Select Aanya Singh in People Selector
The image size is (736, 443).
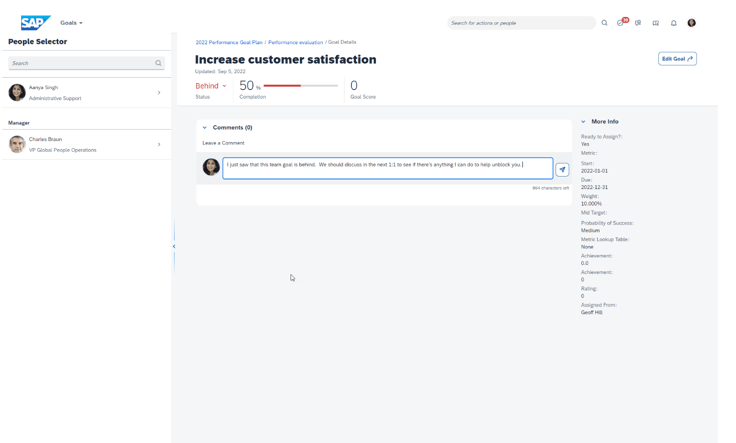point(85,93)
